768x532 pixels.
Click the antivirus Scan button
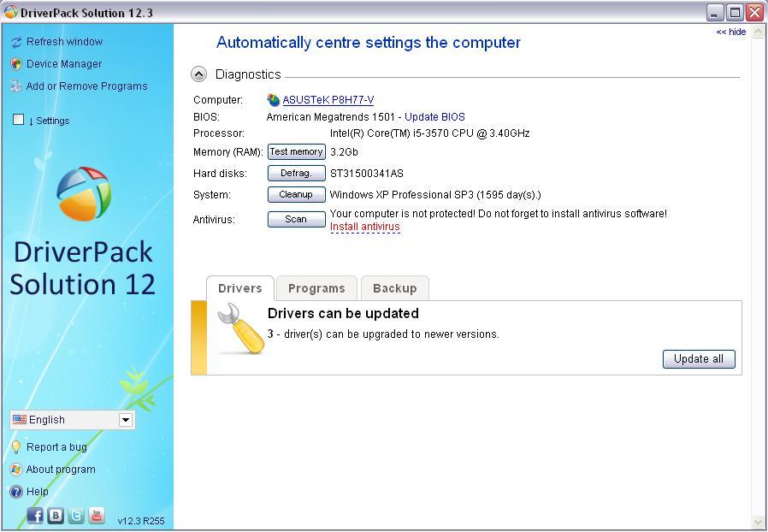[296, 219]
